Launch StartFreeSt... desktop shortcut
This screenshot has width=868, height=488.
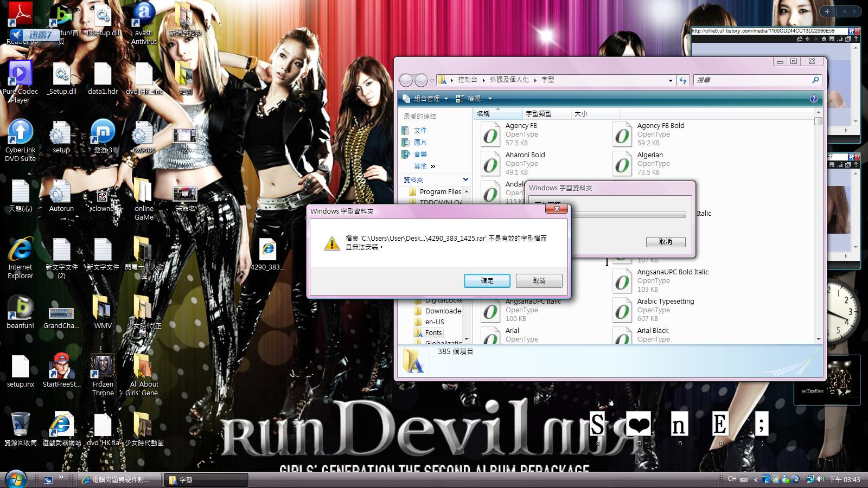tap(61, 371)
